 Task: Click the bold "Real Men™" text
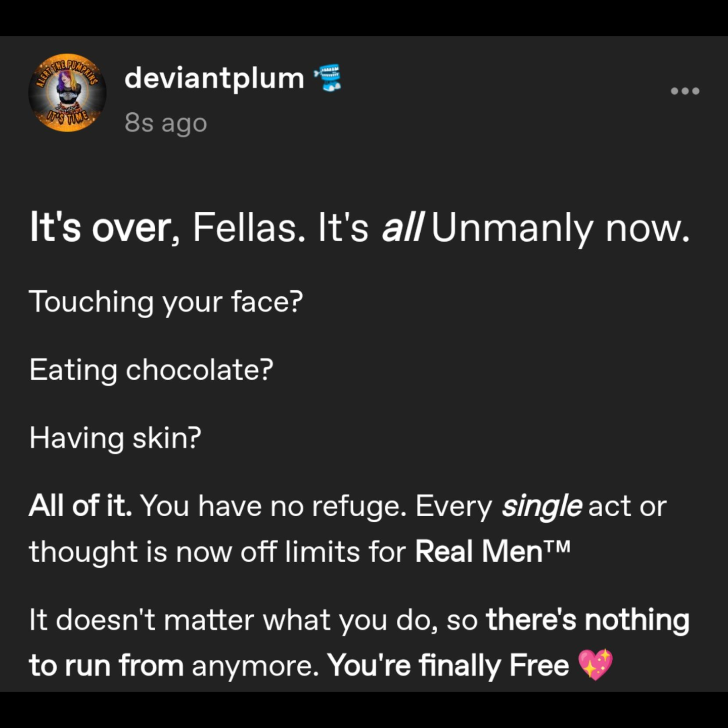click(492, 551)
